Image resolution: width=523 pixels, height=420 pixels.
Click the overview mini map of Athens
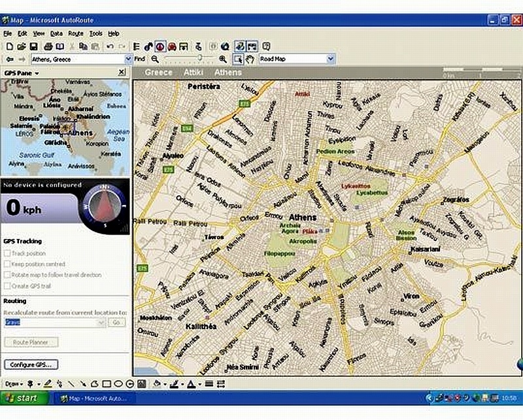(x=65, y=127)
